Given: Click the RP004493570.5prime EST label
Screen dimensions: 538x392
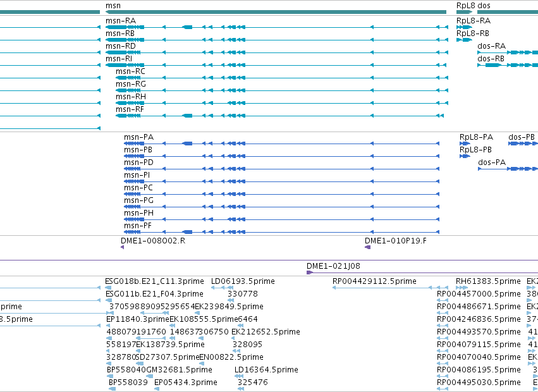Looking at the screenshot, I should [x=479, y=332].
